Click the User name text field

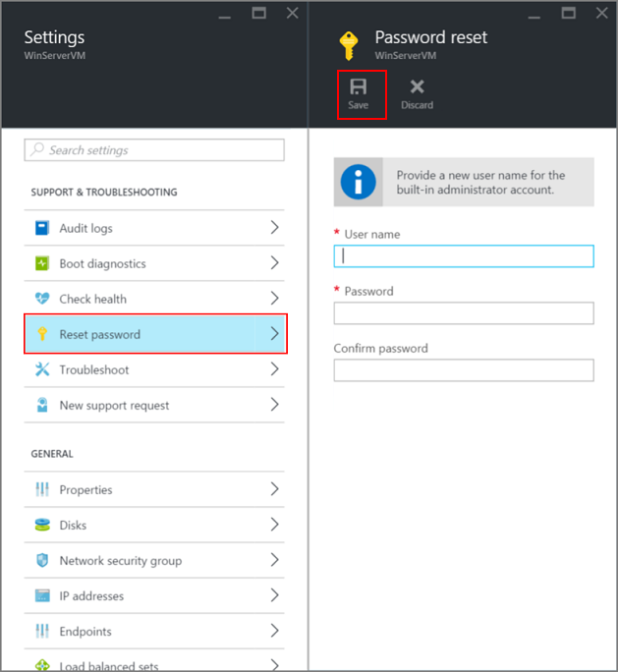[x=464, y=256]
